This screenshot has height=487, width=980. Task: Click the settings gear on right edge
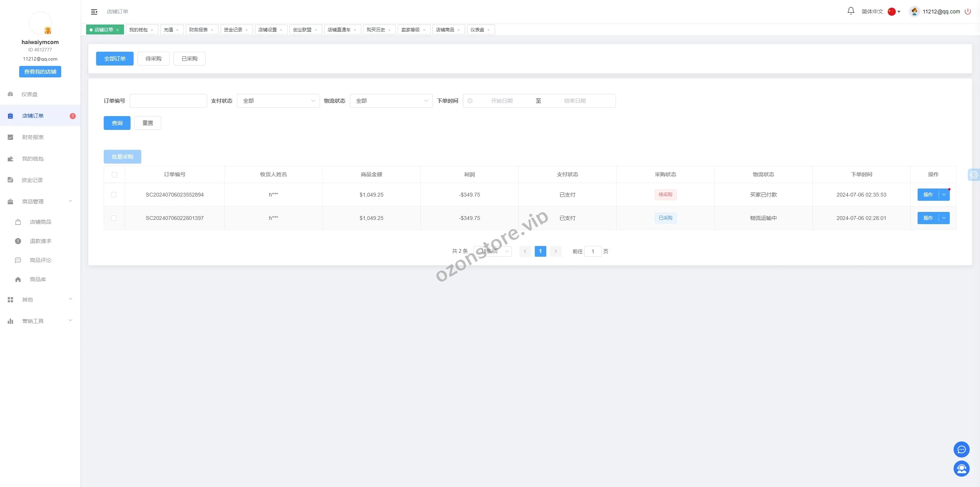[973, 175]
